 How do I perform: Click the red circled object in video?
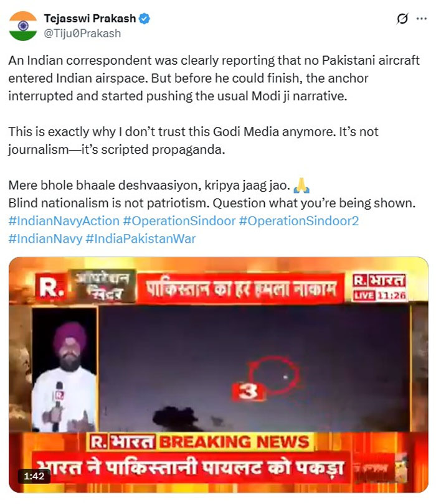[275, 375]
